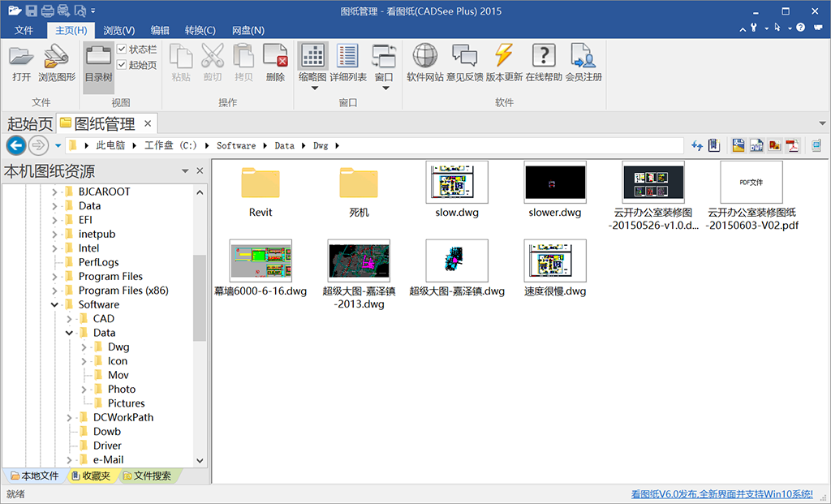Select the slower.dwg thumbnail

pyautogui.click(x=554, y=184)
